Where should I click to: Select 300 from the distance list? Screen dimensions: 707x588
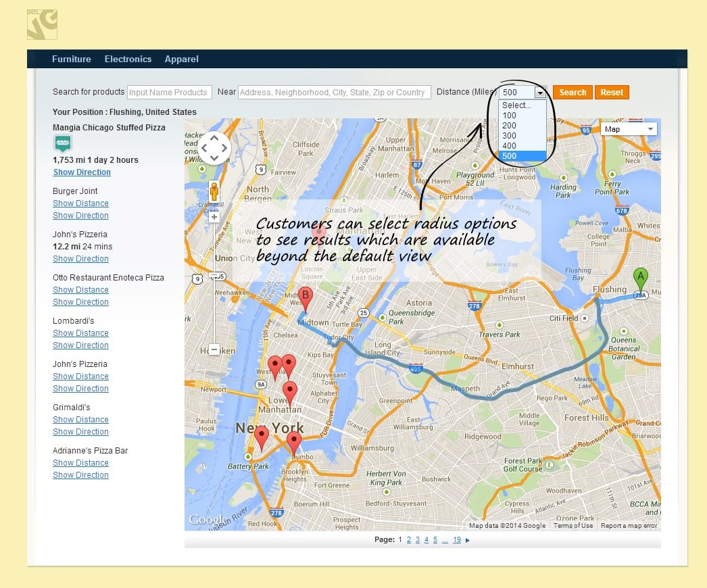(x=510, y=136)
